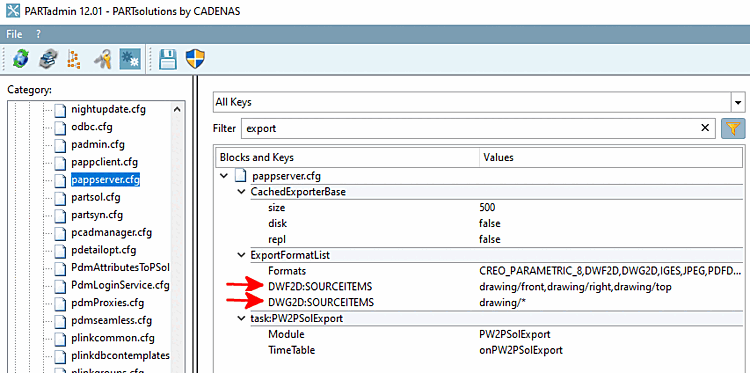Open the ? help menu
The width and height of the screenshot is (750, 373).
(x=38, y=34)
